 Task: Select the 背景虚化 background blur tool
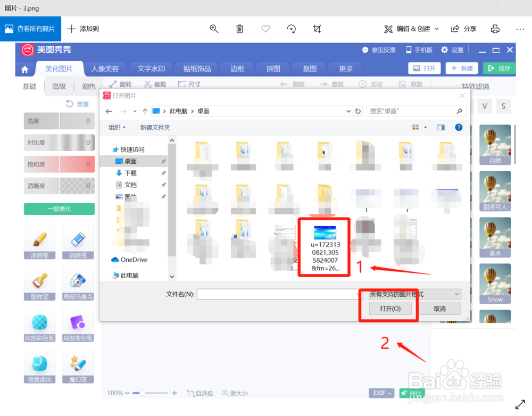coord(39,366)
